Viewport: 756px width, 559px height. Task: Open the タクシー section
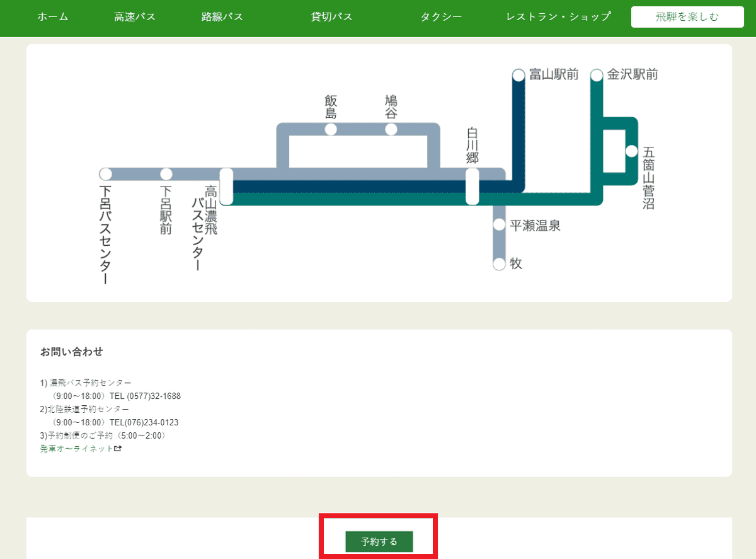[441, 17]
